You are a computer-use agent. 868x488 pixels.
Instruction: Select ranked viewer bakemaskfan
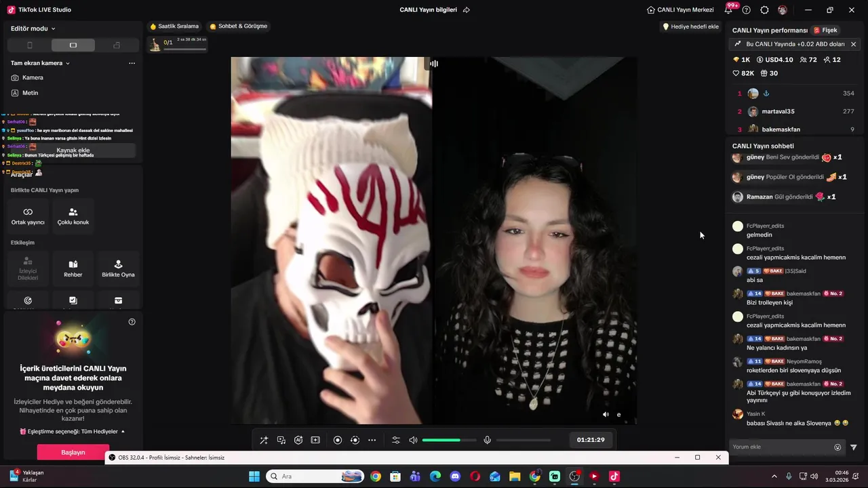pyautogui.click(x=796, y=129)
